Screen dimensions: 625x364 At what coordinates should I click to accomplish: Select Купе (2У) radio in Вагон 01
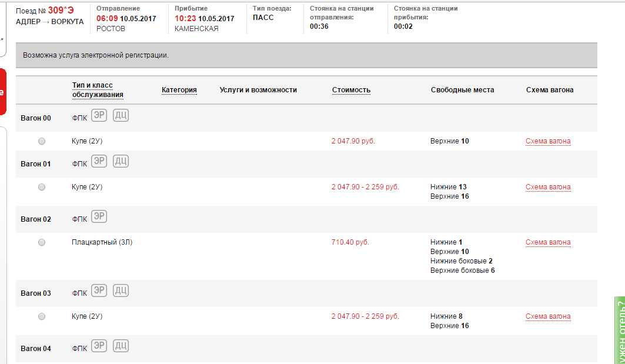point(42,187)
